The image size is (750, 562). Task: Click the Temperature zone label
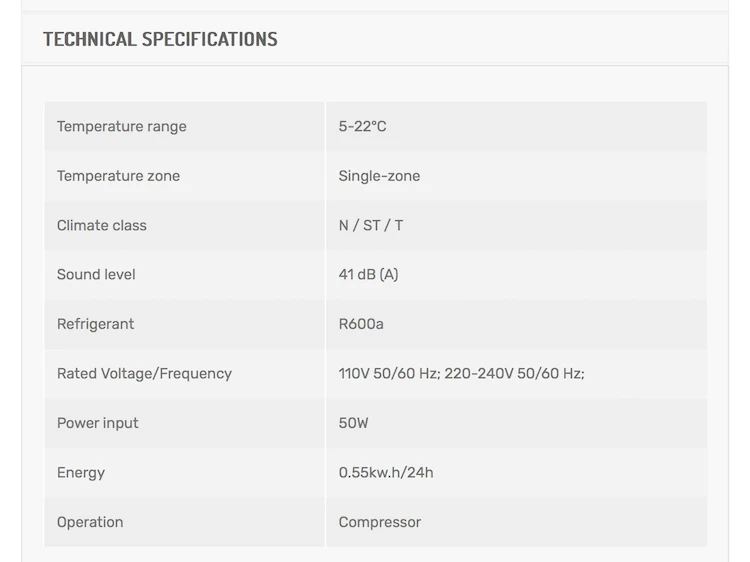coord(118,176)
